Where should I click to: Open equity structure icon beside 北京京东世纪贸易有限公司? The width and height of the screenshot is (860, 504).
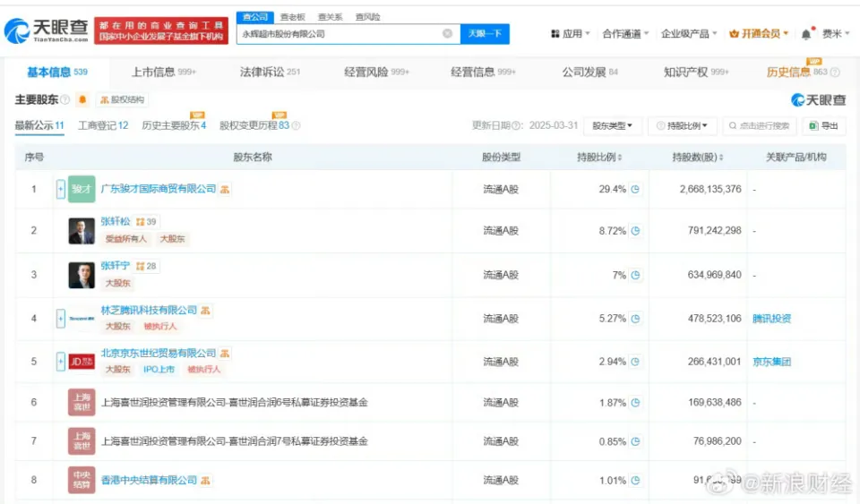(x=225, y=354)
